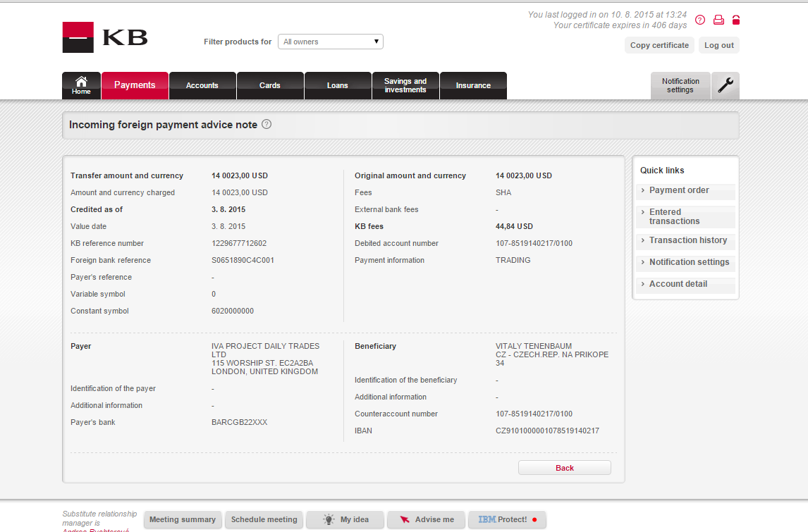This screenshot has width=808, height=532.
Task: Open settings via the wrench icon
Action: click(x=726, y=86)
